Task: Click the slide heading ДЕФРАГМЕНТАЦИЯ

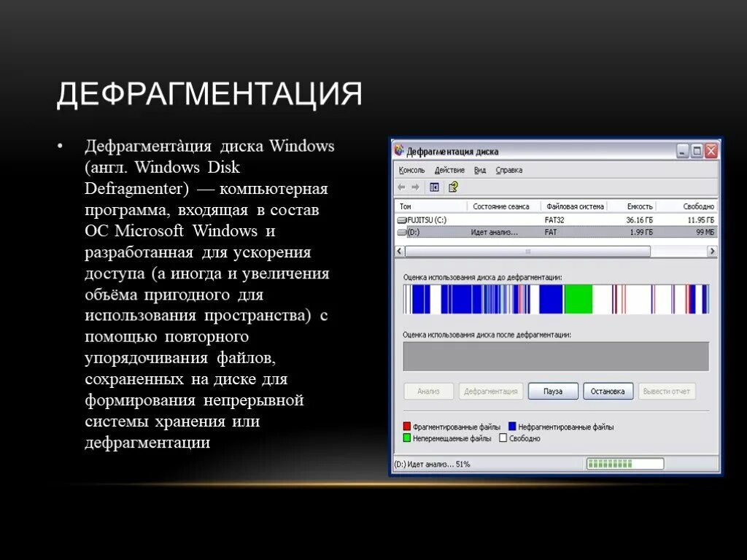Action: (x=209, y=94)
